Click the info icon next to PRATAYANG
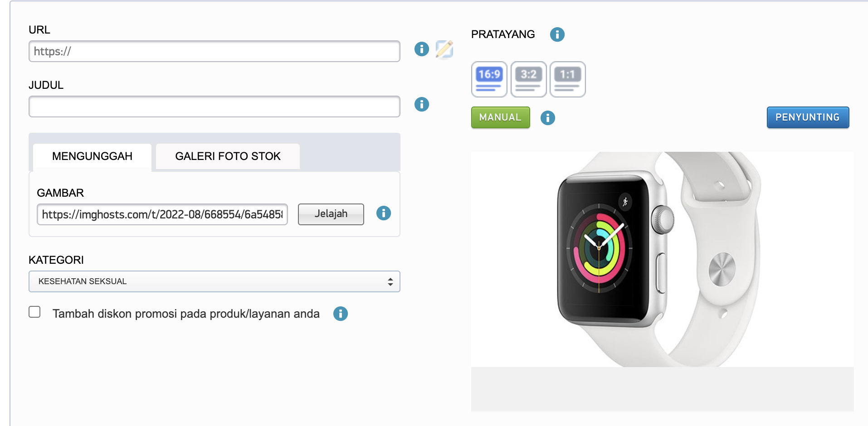The height and width of the screenshot is (426, 868). pos(557,34)
